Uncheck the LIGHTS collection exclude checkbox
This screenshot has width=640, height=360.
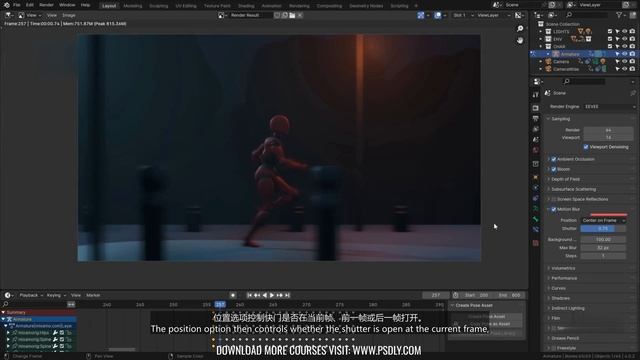pyautogui.click(x=610, y=31)
